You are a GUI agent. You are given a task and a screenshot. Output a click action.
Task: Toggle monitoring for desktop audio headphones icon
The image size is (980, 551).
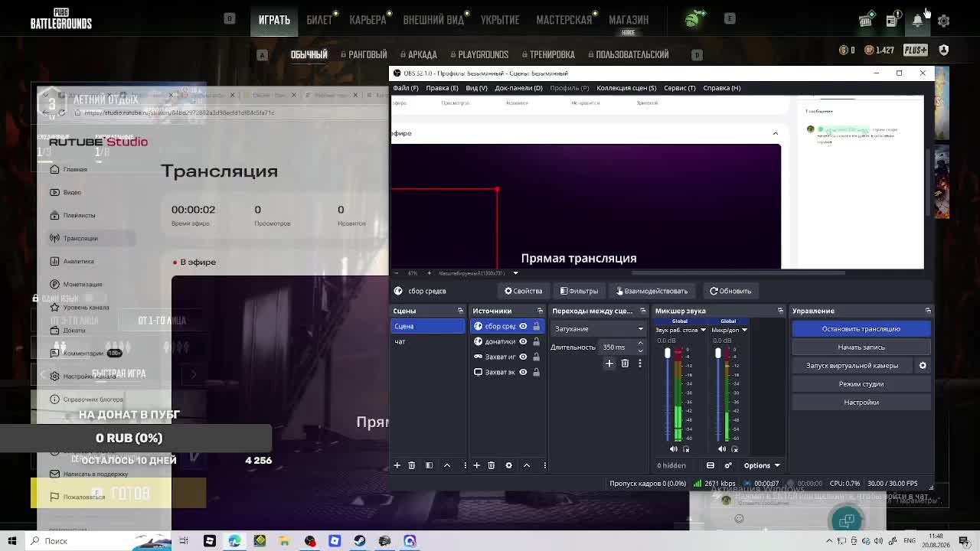click(x=685, y=449)
